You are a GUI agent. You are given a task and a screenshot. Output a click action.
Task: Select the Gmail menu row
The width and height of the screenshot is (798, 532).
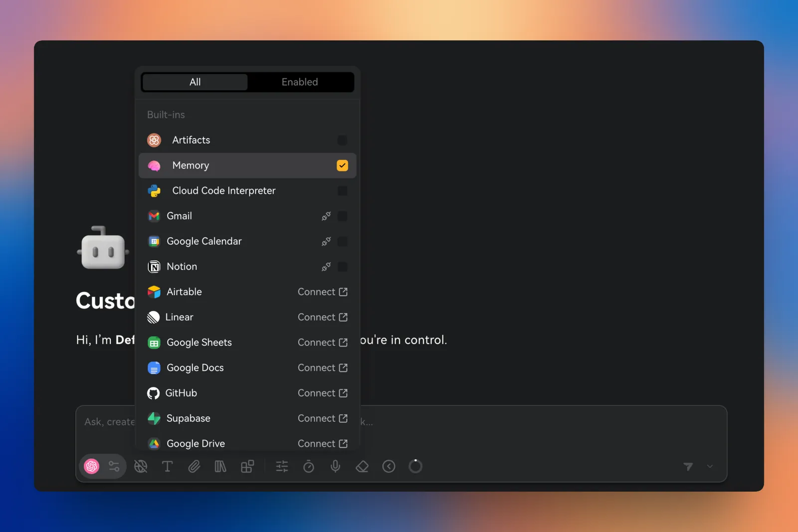(x=247, y=216)
